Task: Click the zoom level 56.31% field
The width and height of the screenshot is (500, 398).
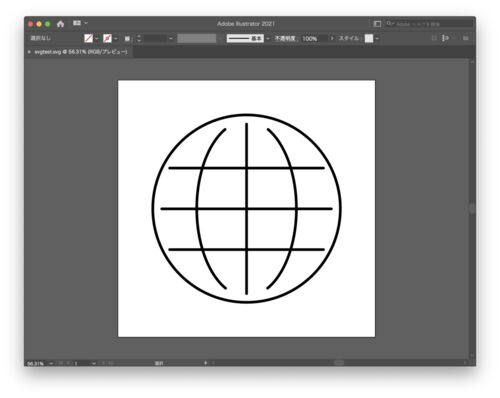Action: pyautogui.click(x=36, y=363)
